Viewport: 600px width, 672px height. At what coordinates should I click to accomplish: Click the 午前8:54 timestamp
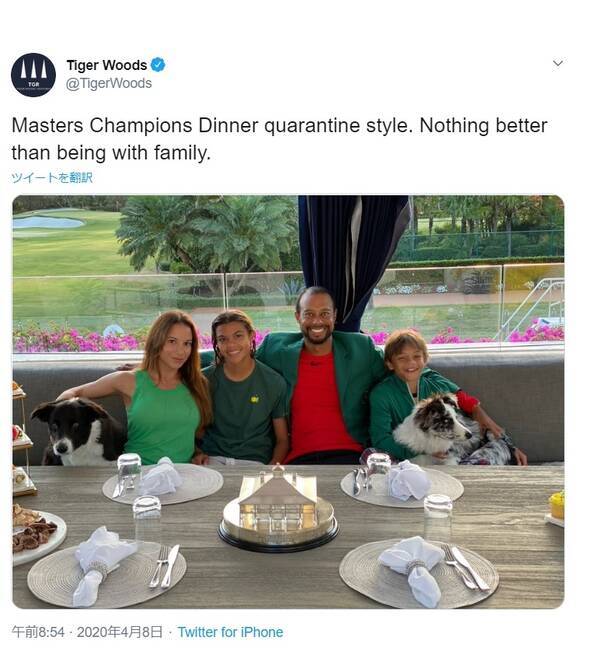tap(38, 632)
